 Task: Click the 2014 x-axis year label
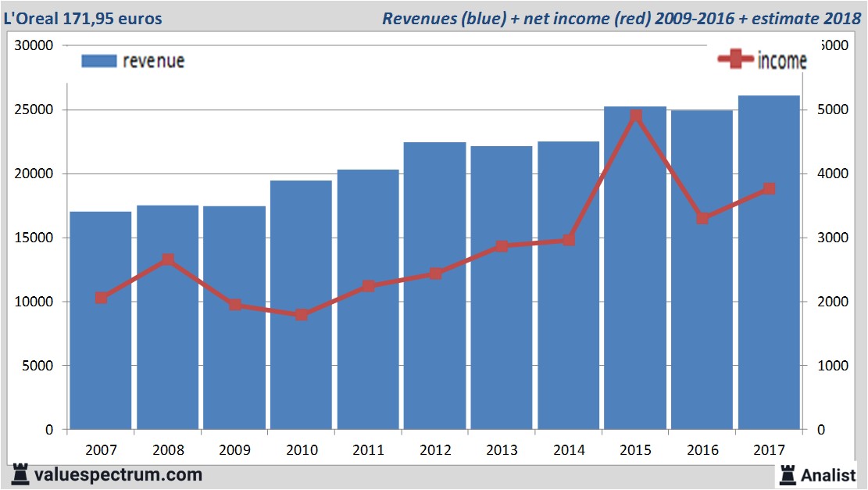pyautogui.click(x=569, y=450)
